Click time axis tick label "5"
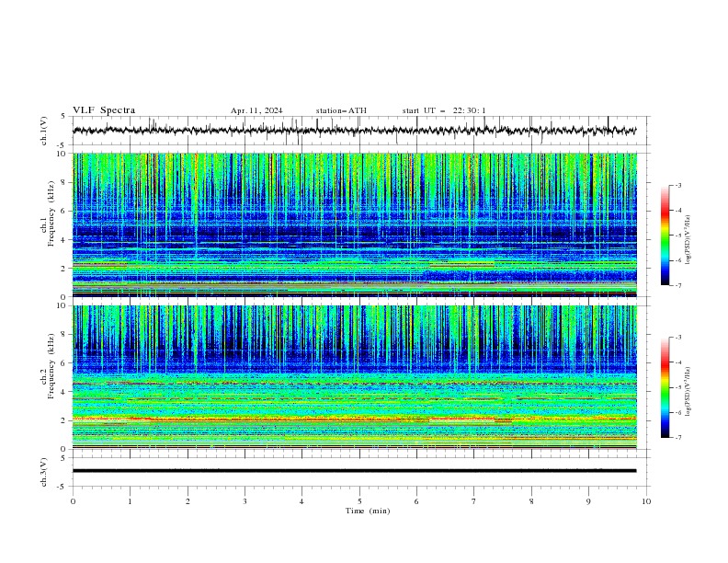Viewport: 728px width, 563px height. tap(359, 501)
